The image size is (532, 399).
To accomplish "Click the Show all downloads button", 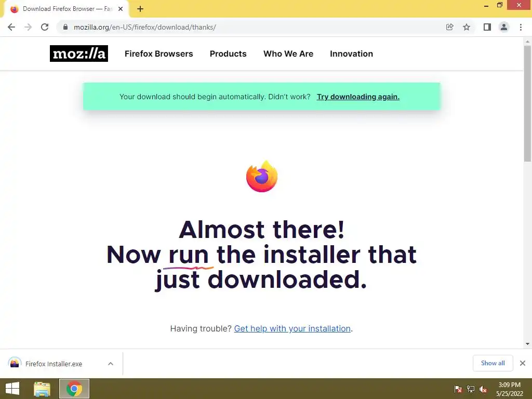I will 493,363.
